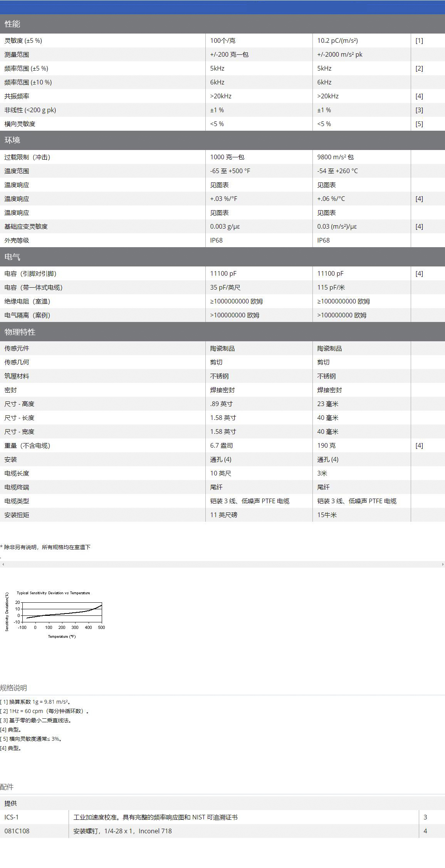The width and height of the screenshot is (445, 868).
Task: Click the 横向灵敏度通常≤ 3% note
Action: 32,739
